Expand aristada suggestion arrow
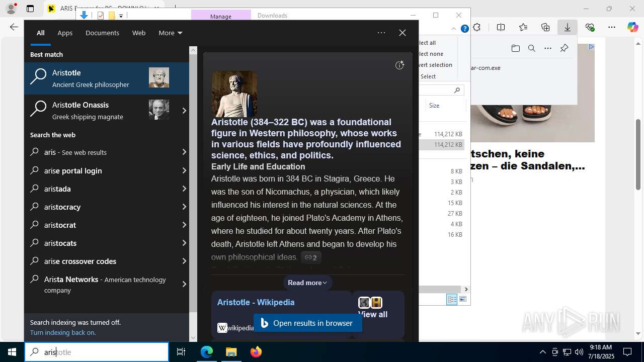The image size is (644, 362). tap(184, 189)
